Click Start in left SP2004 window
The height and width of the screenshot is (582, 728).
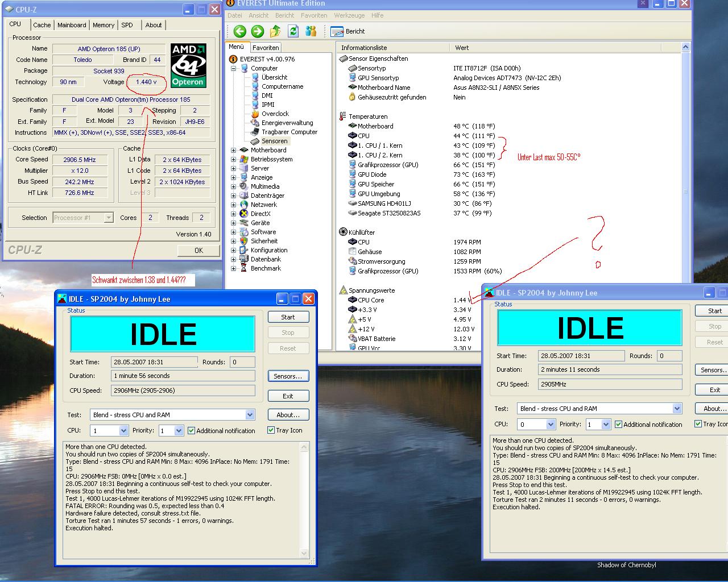coord(288,317)
